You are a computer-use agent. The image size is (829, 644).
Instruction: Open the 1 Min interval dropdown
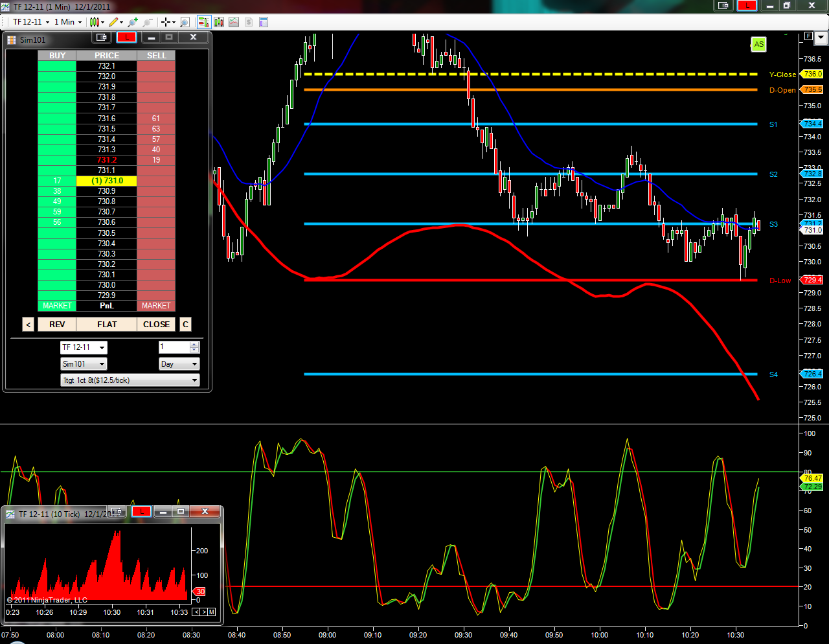(68, 22)
